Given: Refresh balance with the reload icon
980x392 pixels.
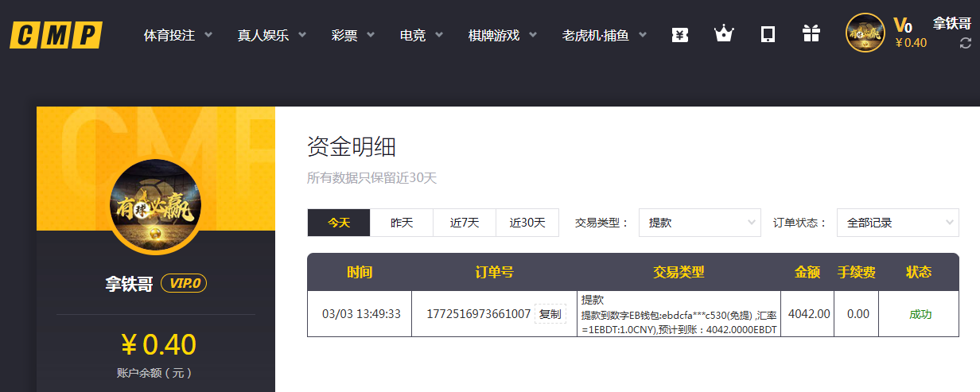Looking at the screenshot, I should [x=966, y=43].
